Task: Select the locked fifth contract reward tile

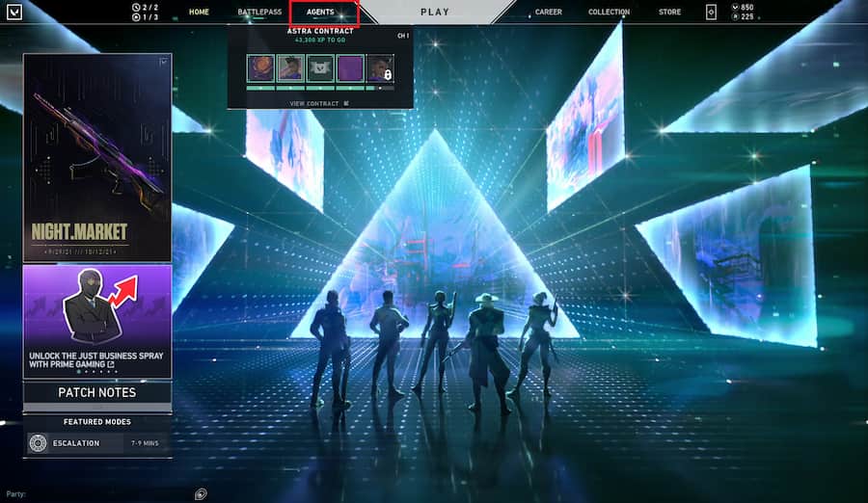Action: tap(380, 68)
